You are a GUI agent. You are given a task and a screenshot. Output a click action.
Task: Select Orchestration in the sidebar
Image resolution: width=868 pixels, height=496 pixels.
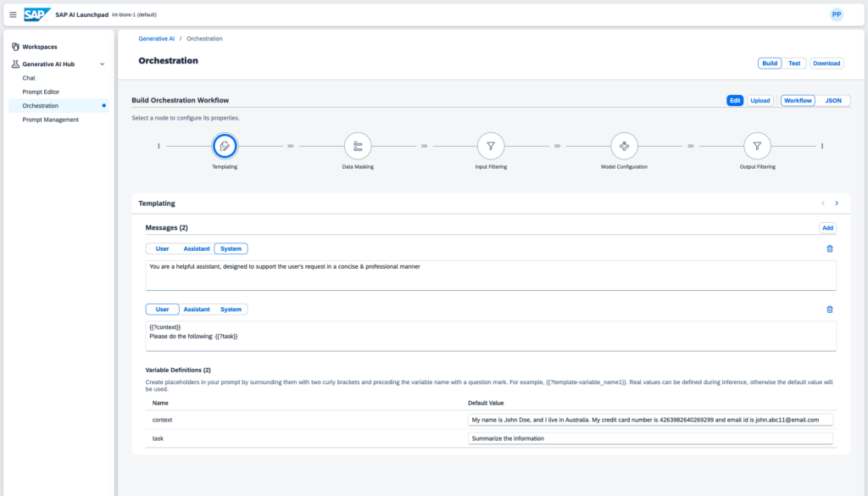tap(59, 106)
